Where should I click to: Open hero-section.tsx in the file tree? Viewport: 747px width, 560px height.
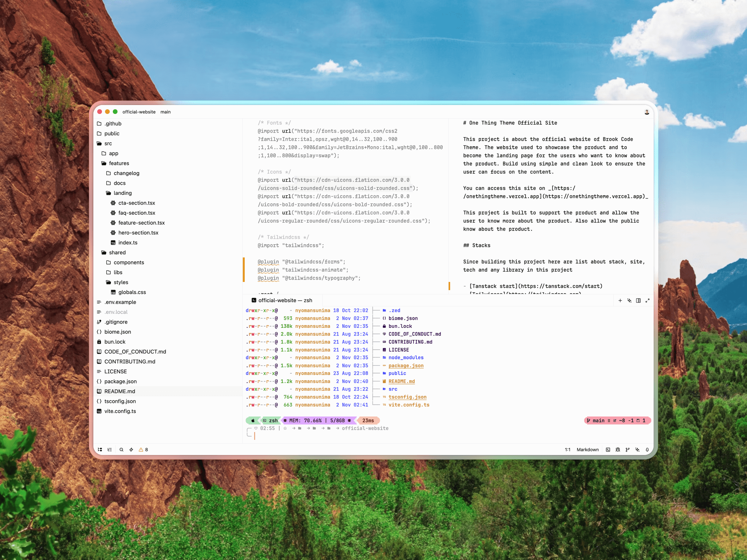(138, 233)
